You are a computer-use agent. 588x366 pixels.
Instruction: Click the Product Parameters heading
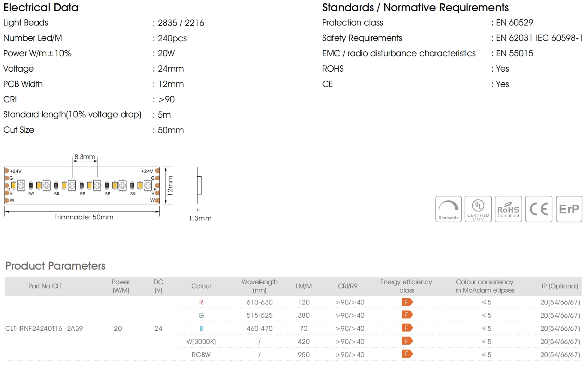point(55,266)
